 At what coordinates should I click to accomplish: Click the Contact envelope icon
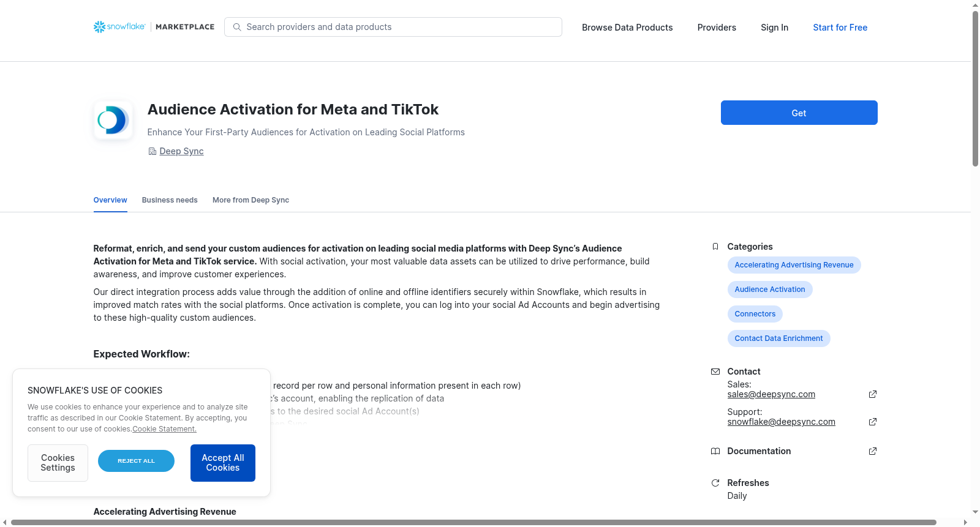715,372
